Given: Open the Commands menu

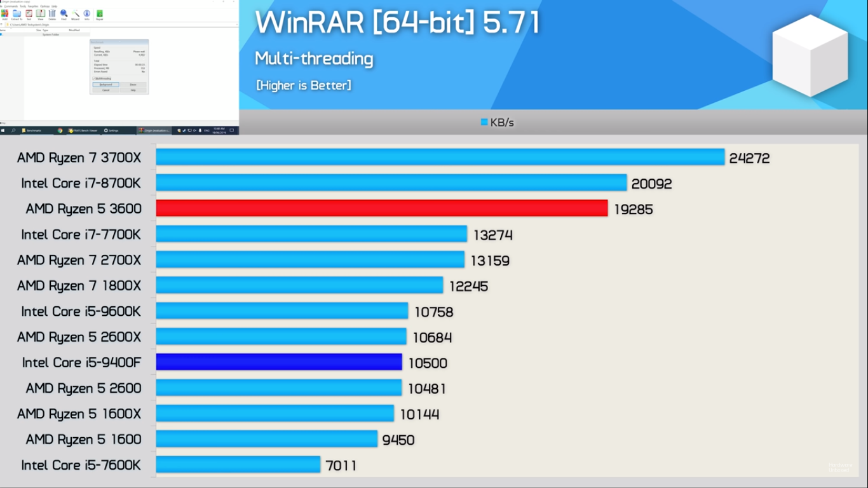Looking at the screenshot, I should coord(11,6).
